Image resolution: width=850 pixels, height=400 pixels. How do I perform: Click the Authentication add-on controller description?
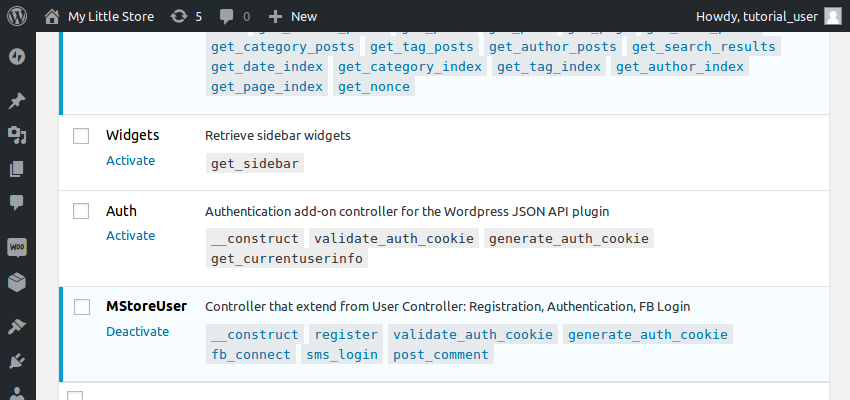(x=407, y=211)
